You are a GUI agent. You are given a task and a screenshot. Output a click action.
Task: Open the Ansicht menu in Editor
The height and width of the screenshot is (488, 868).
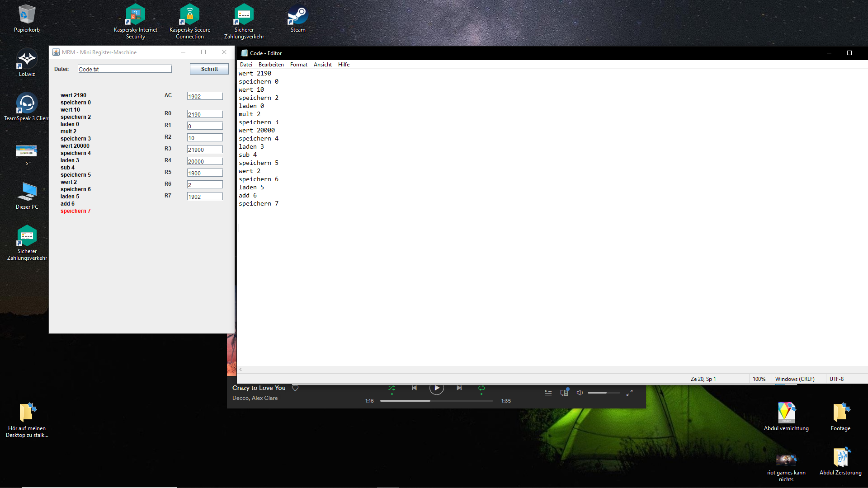click(x=323, y=65)
